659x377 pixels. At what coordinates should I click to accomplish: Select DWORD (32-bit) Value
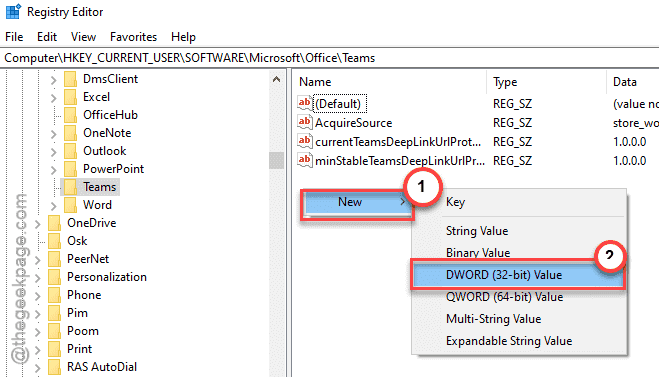[x=518, y=275]
